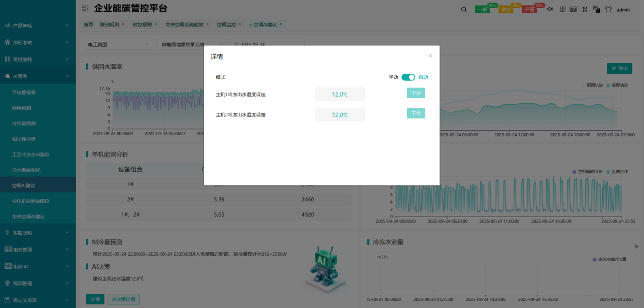This screenshot has width=644, height=308.
Task: Open theme skin via the shirt icon
Action: tap(608, 10)
